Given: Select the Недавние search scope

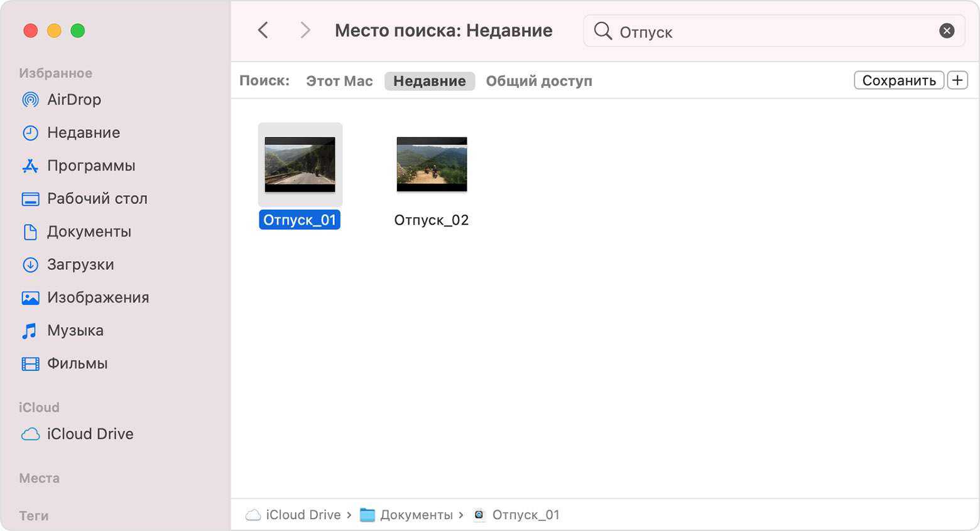Looking at the screenshot, I should [429, 81].
